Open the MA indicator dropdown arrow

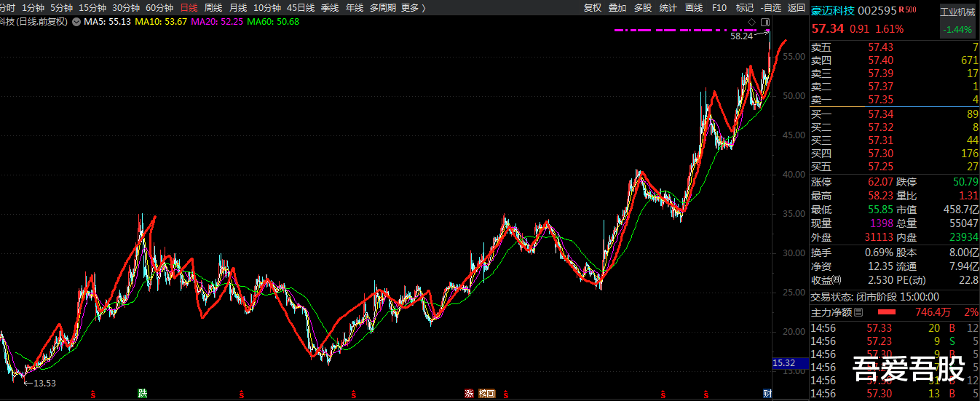[76, 22]
